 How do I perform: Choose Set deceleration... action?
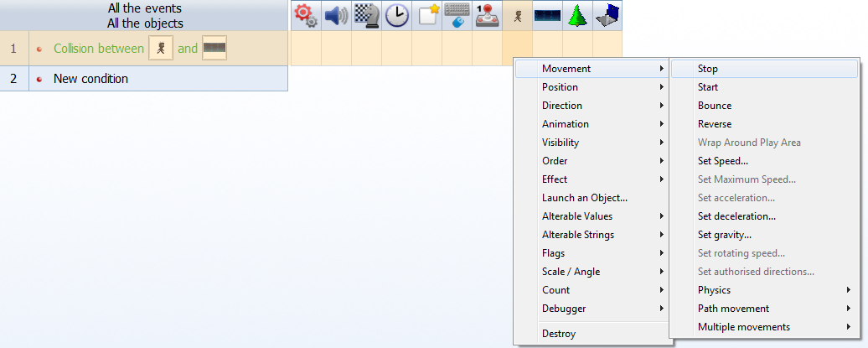point(764,216)
